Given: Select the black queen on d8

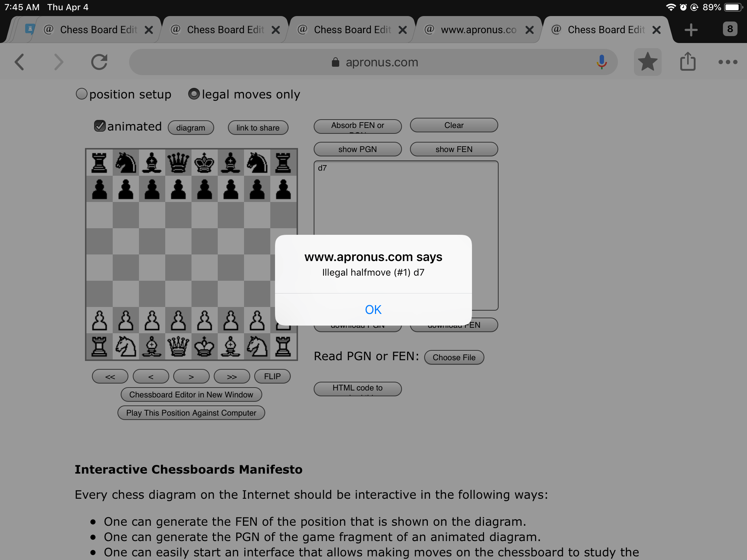Looking at the screenshot, I should (x=178, y=163).
